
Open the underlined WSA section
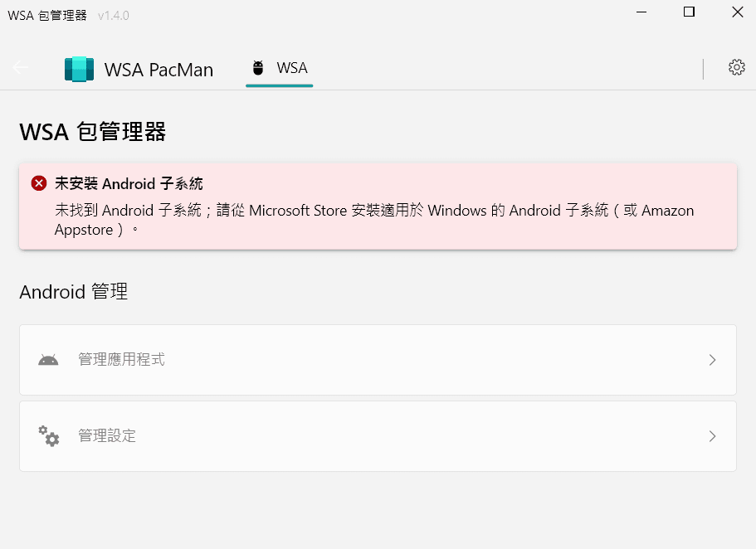coord(279,67)
